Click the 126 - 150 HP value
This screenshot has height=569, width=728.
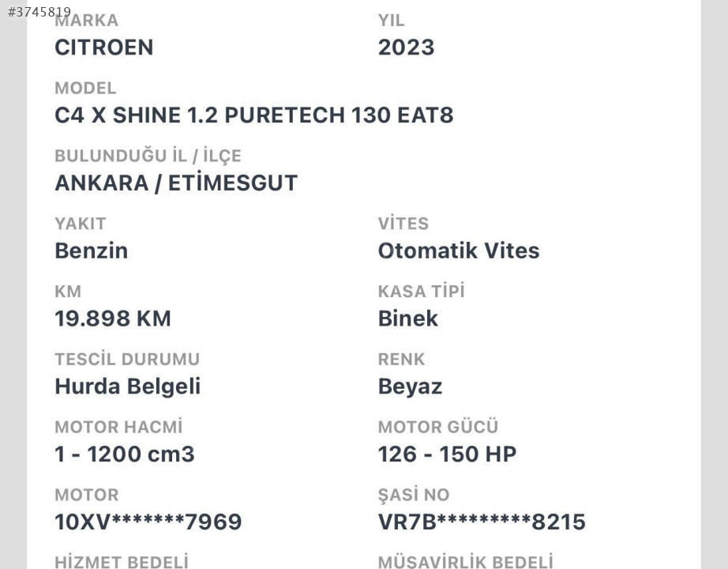[447, 454]
